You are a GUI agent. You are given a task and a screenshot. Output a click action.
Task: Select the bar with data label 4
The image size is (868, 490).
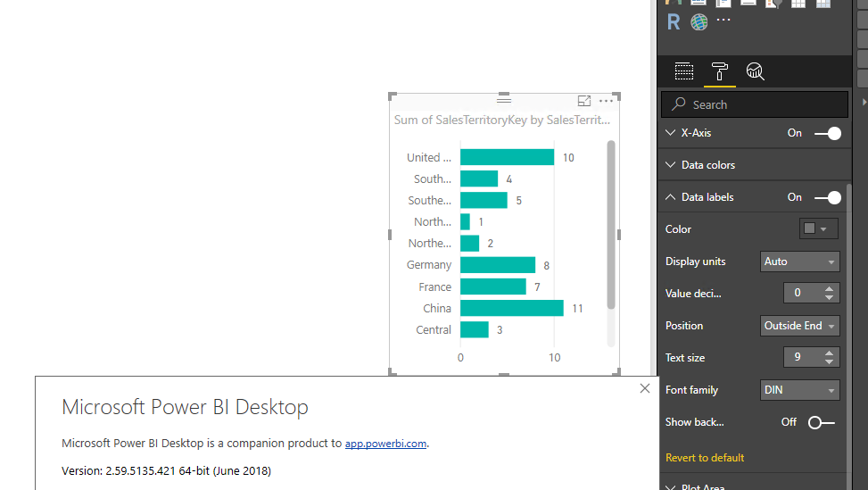tap(479, 179)
